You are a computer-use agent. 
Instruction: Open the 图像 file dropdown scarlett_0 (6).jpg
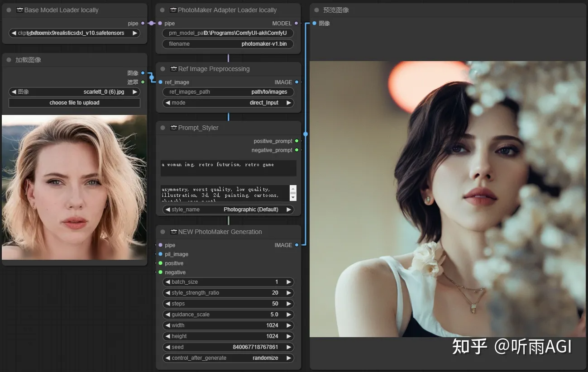coord(74,92)
